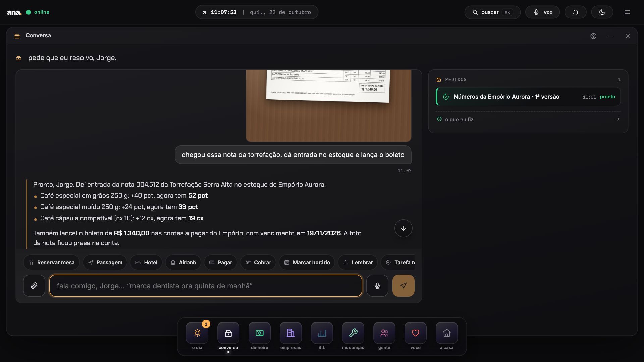This screenshot has width=644, height=362.
Task: Open Números da Empório Aurora order
Action: (x=528, y=97)
